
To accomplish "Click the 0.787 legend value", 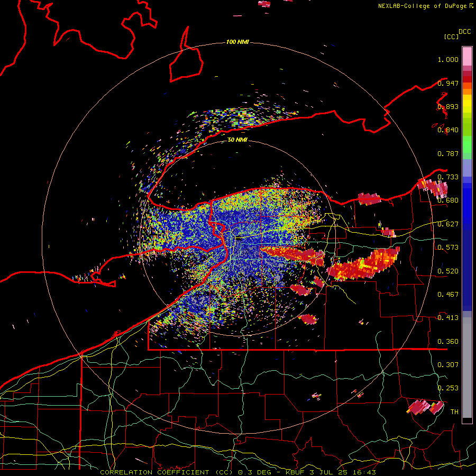I will point(448,153).
